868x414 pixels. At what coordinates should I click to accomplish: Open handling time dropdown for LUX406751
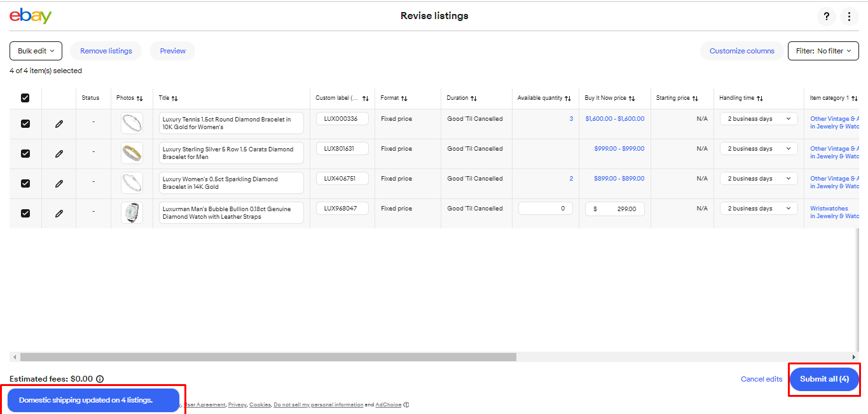(x=759, y=179)
